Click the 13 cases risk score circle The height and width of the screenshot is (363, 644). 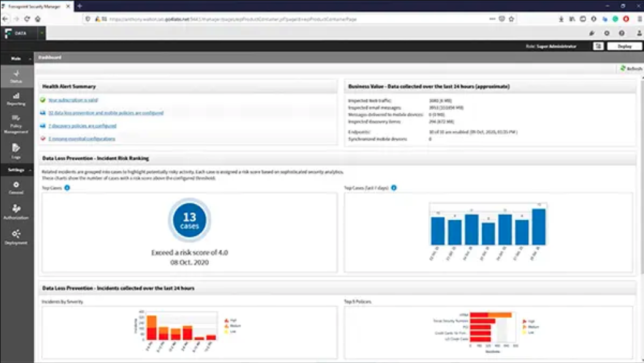click(x=189, y=220)
